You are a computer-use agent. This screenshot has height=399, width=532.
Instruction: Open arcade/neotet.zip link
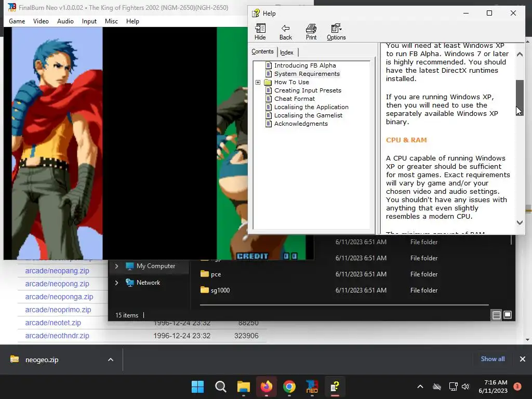[53, 323]
